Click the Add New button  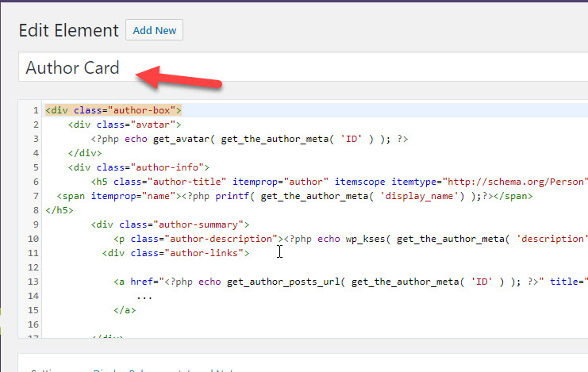coord(154,30)
